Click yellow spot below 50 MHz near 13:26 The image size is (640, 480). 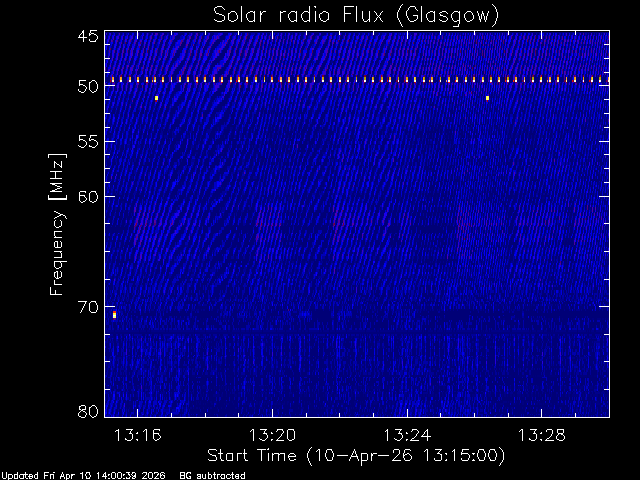[x=487, y=98]
